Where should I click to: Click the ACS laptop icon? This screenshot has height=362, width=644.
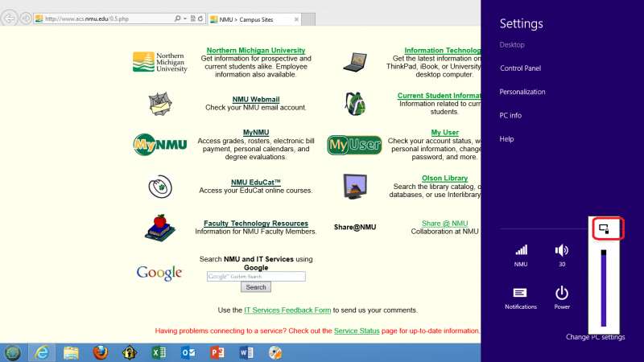pos(355,63)
